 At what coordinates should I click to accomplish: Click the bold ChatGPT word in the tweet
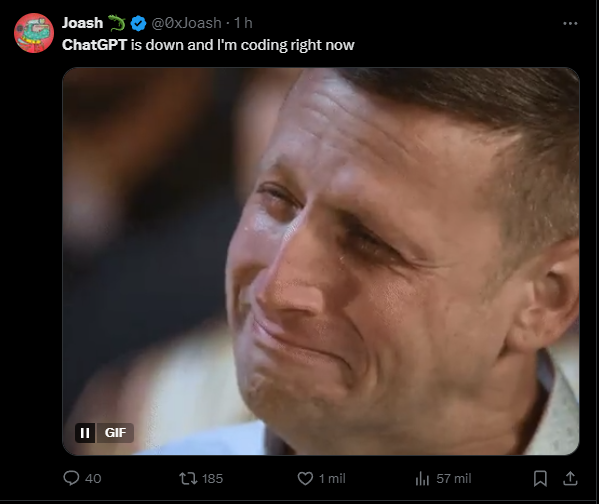click(94, 45)
